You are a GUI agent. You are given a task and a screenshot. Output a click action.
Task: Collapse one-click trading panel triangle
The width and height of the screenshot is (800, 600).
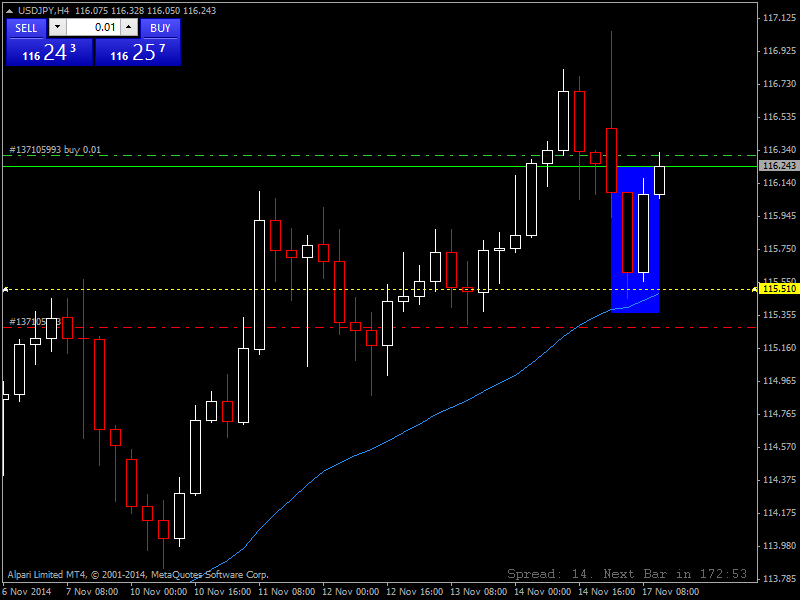pyautogui.click(x=10, y=11)
